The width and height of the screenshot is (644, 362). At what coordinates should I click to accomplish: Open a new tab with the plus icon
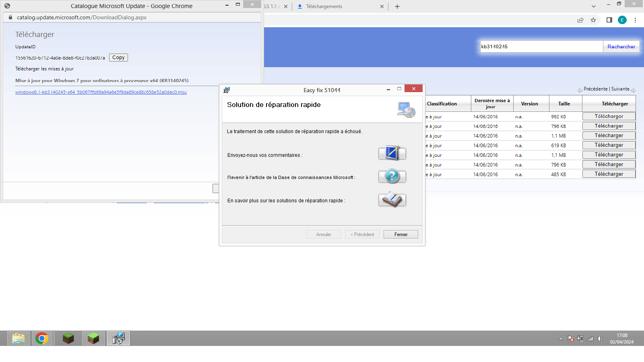click(x=397, y=6)
